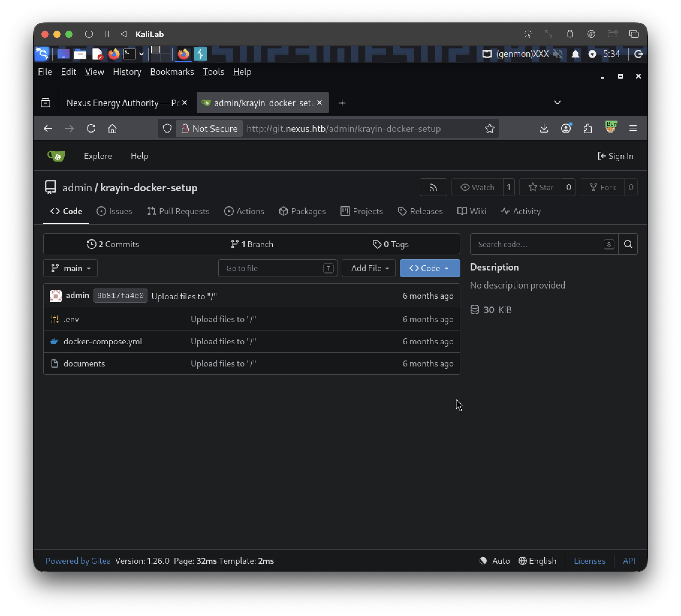Viewport: 681px width, 616px height.
Task: Click the Gitea home logo
Action: point(56,156)
